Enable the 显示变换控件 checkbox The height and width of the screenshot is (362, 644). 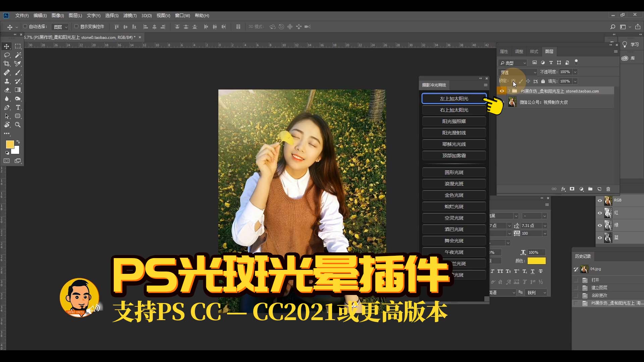[76, 26]
